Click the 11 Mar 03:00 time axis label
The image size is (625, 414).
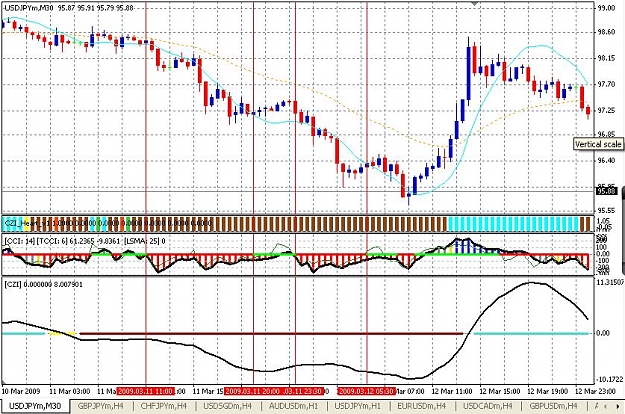point(70,391)
